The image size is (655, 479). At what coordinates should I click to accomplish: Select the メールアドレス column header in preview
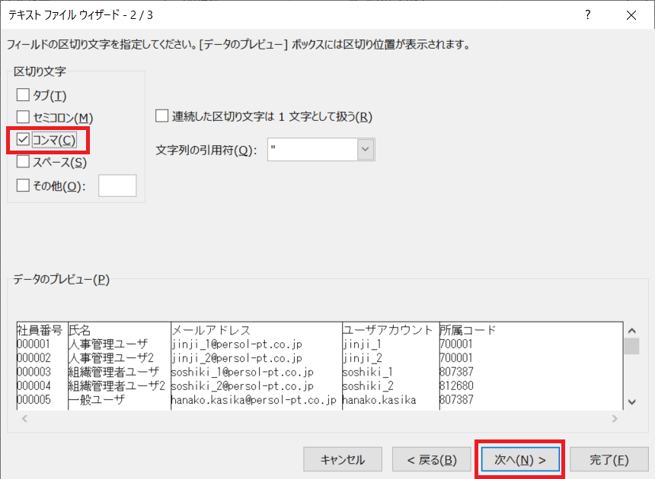(x=211, y=330)
